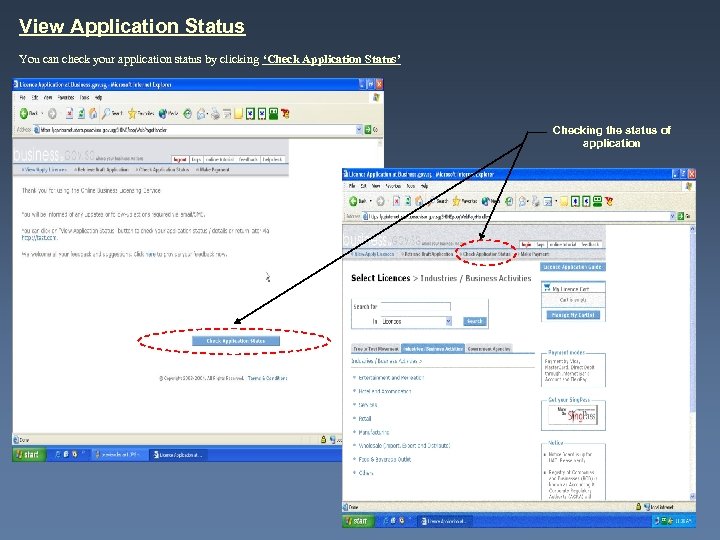Expand Entertainment and Recreation category
This screenshot has width=720, height=540.
[391, 378]
